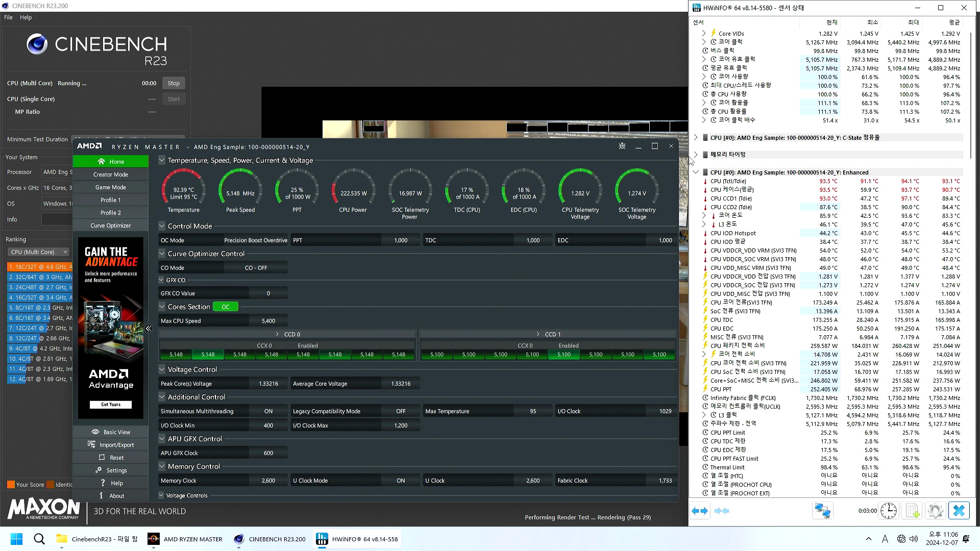Toggle the OC switch in Cores Section
Viewport: 980px width, 551px height.
pyautogui.click(x=226, y=307)
